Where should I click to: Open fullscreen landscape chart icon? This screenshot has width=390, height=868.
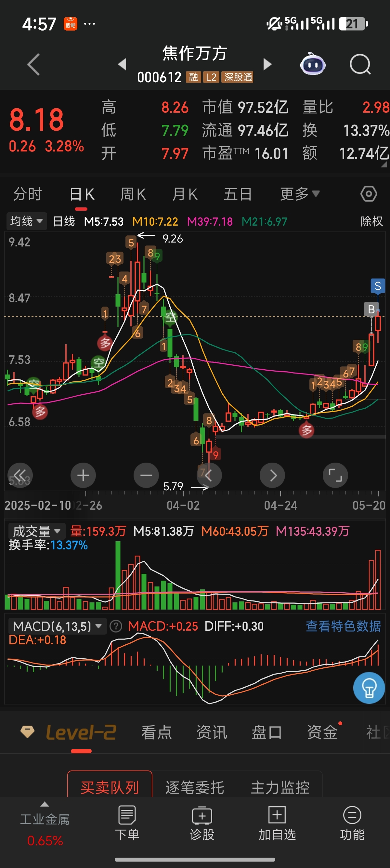(335, 475)
